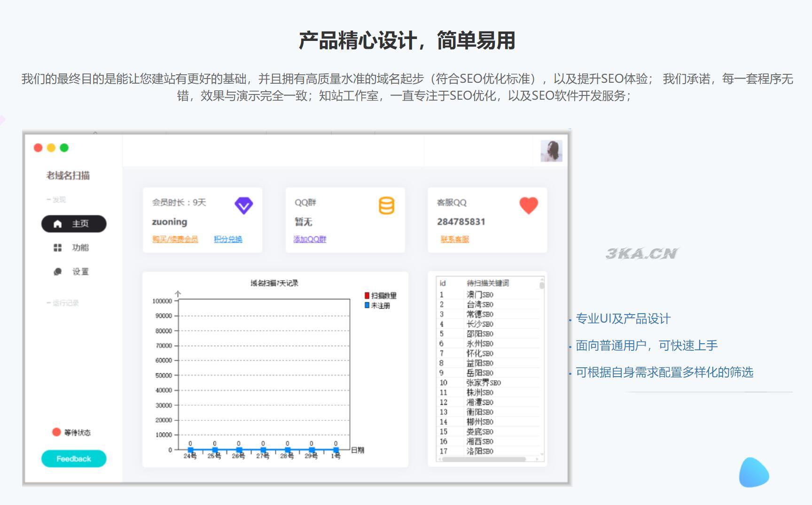Click the red 等待状态 status indicator

[56, 432]
